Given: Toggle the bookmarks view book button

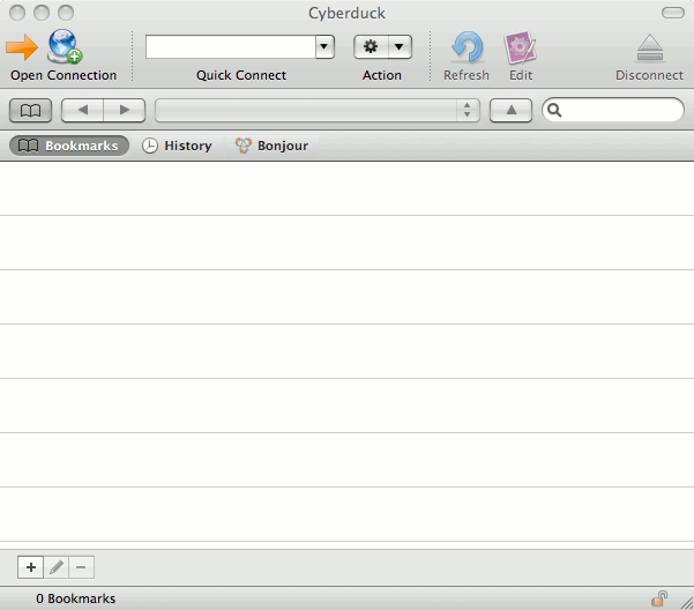Looking at the screenshot, I should pyautogui.click(x=30, y=110).
